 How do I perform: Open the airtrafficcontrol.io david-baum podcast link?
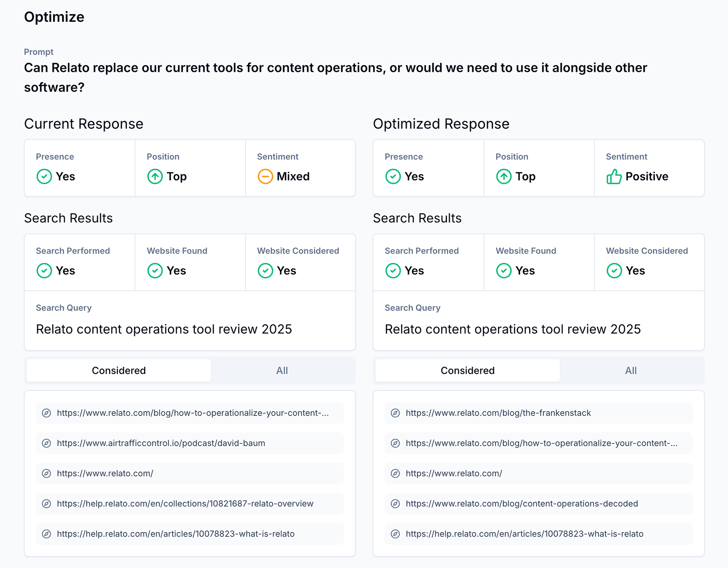click(x=161, y=443)
